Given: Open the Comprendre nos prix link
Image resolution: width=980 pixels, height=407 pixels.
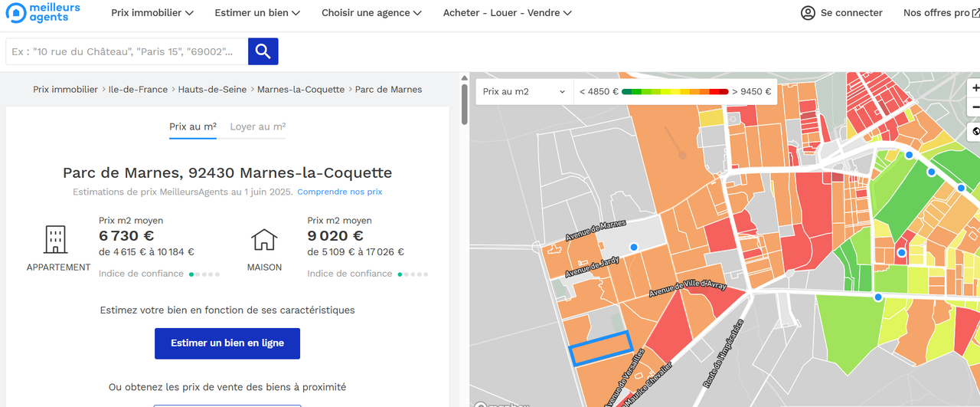Looking at the screenshot, I should [340, 192].
